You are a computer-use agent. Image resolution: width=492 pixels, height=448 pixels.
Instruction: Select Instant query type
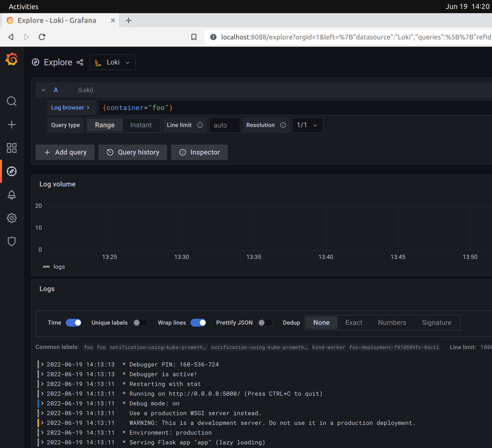click(141, 125)
